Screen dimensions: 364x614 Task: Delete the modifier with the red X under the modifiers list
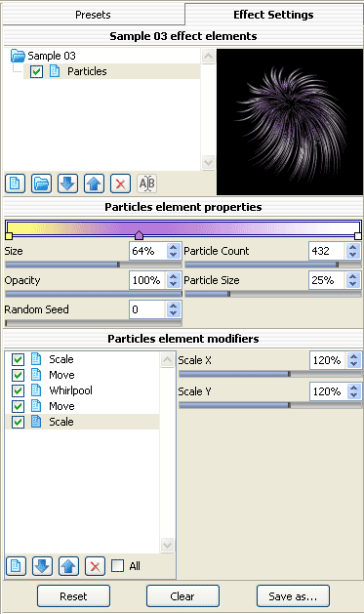95,566
